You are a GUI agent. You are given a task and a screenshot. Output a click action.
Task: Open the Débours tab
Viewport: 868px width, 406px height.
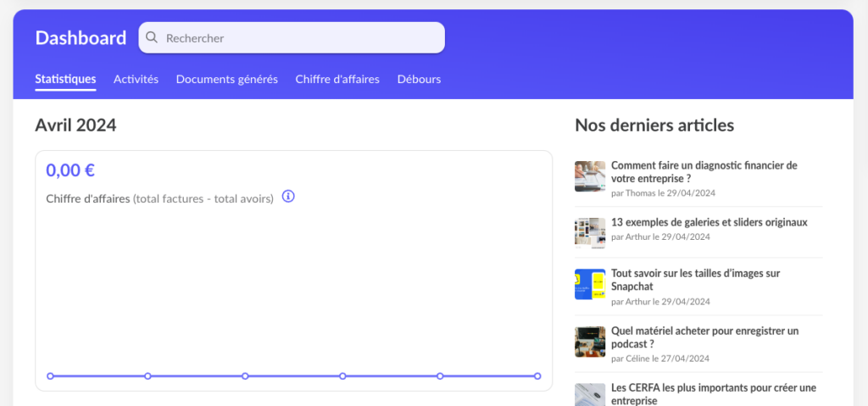(419, 79)
